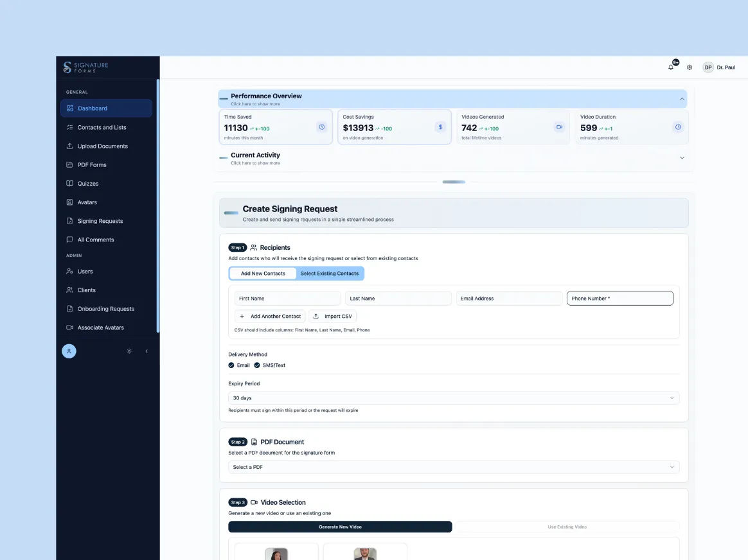Collapse the Performance Overview panel
This screenshot has height=560, width=748.
682,99
